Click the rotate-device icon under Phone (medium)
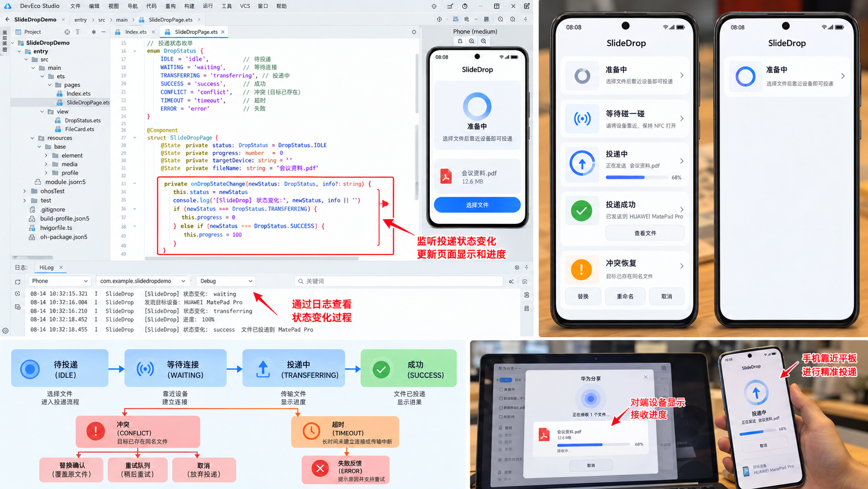Screen dimensions: 868x489 pos(460,41)
